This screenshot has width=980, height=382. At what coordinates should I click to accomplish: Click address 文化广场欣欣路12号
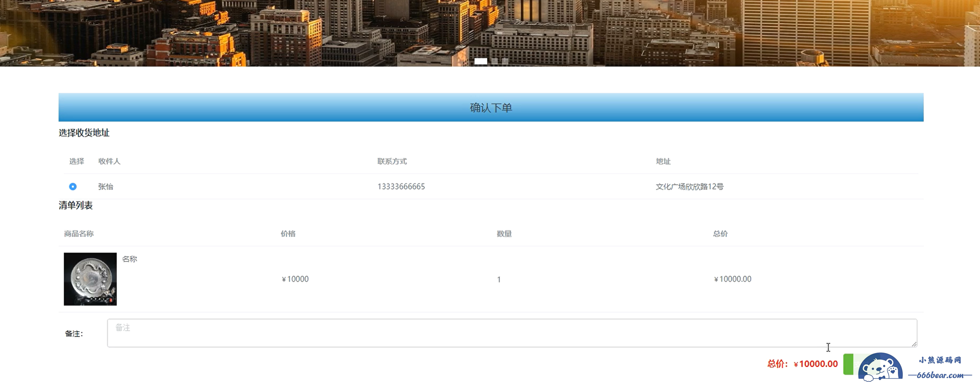(x=689, y=187)
